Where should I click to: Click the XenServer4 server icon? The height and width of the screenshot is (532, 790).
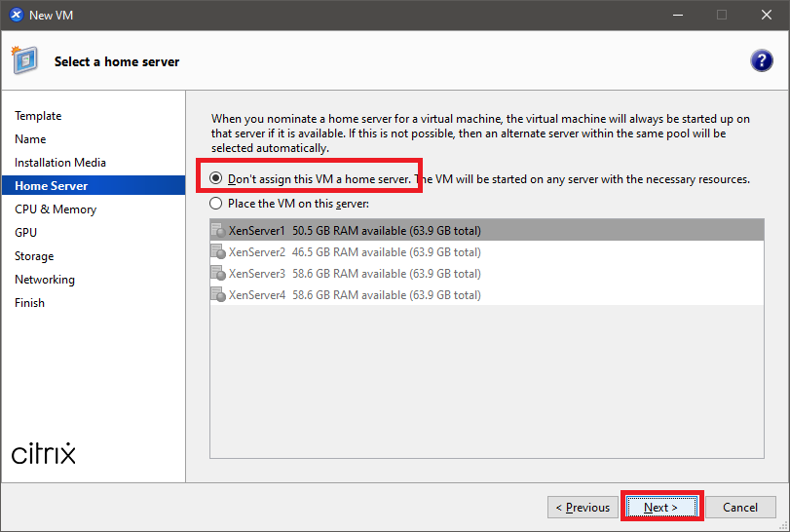tap(218, 295)
